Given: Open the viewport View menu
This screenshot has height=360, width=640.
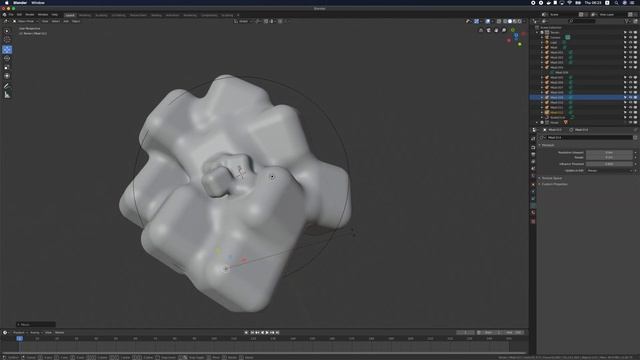Looking at the screenshot, I should coord(45,21).
